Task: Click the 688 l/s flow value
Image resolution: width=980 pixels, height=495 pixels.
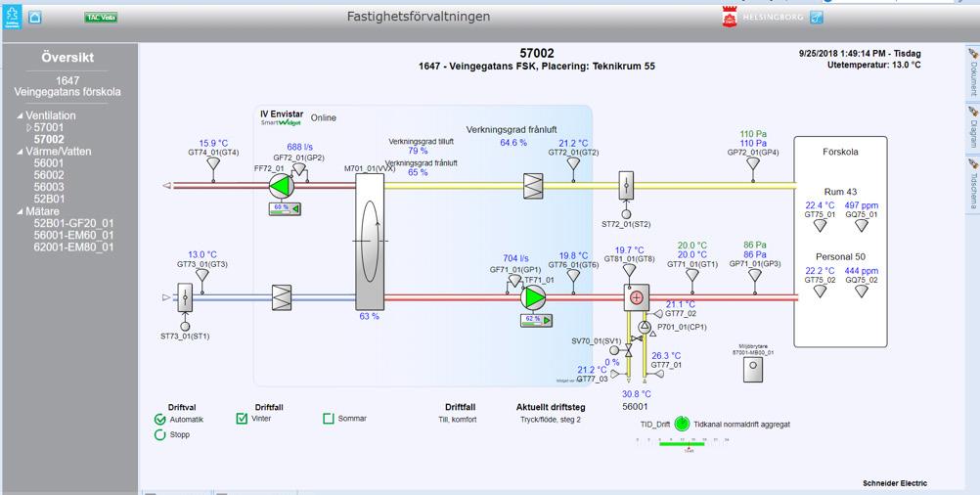Action: coord(300,148)
